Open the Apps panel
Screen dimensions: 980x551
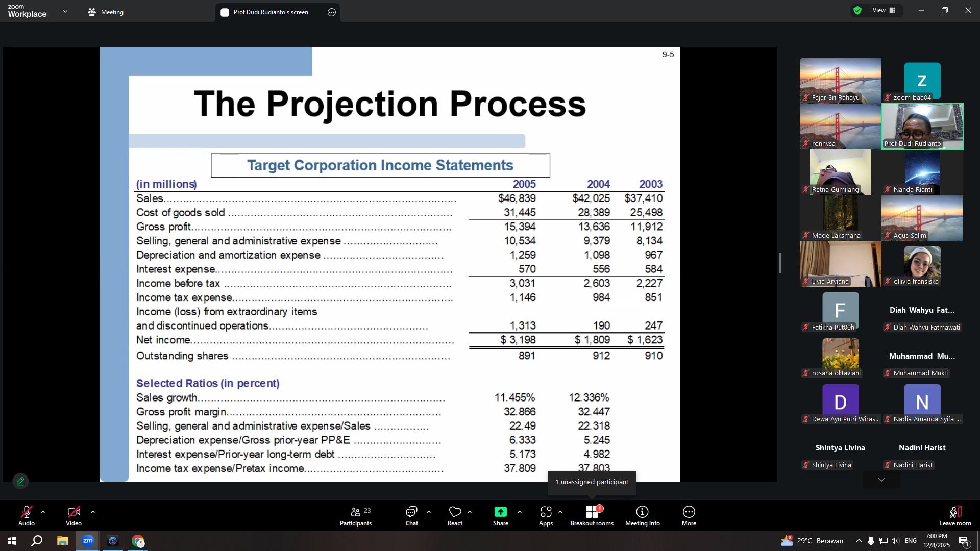546,515
